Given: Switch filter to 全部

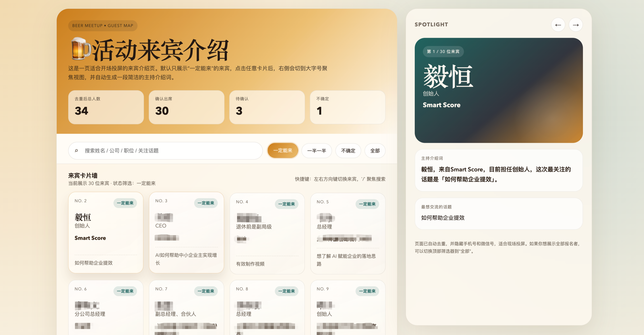Looking at the screenshot, I should [x=375, y=151].
